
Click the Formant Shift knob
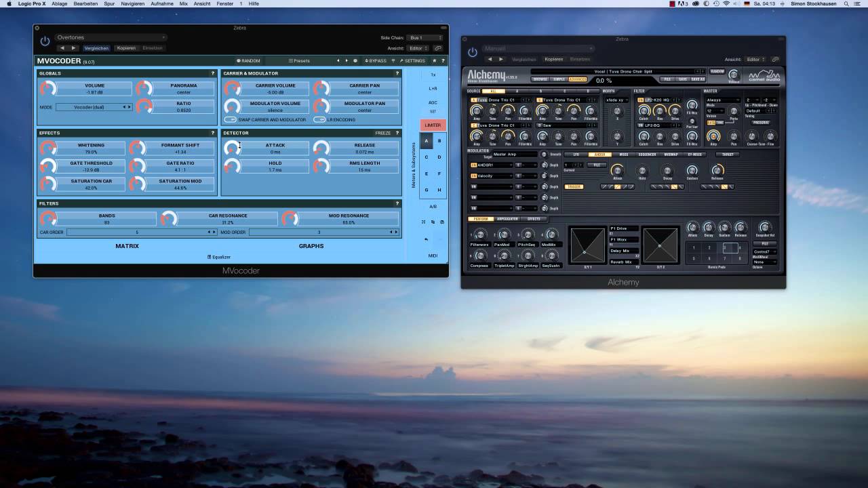click(137, 148)
